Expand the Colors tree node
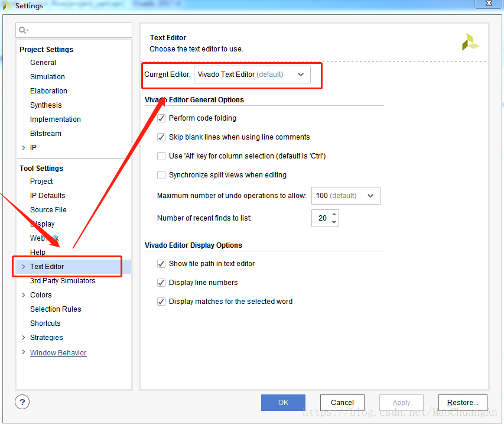The image size is (504, 424). point(24,295)
